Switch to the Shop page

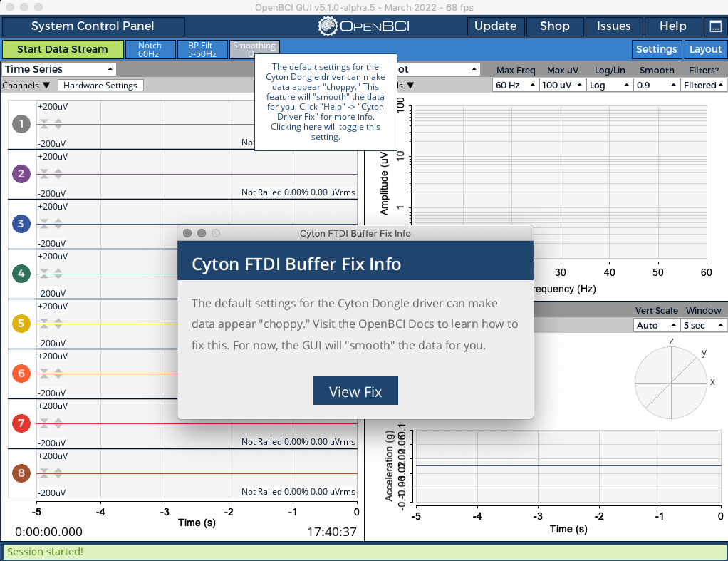(554, 26)
